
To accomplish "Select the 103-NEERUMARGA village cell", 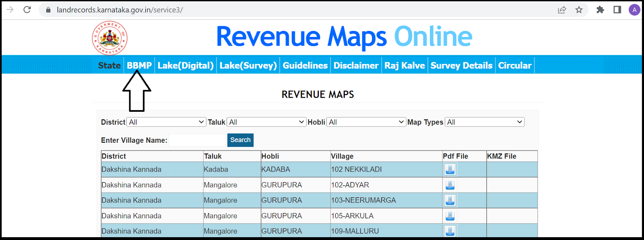I will pyautogui.click(x=386, y=200).
